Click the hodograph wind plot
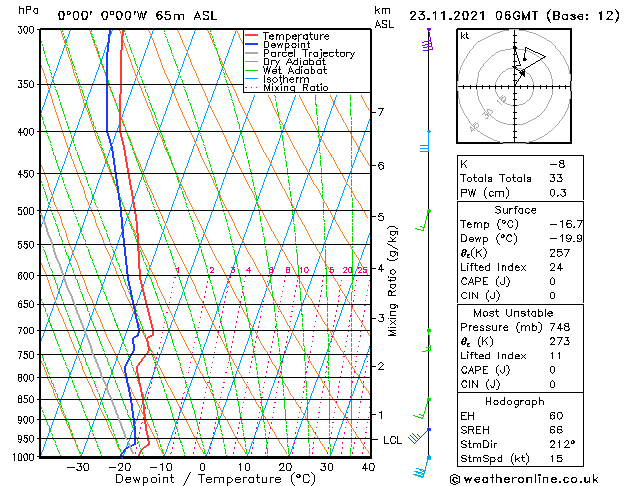The image size is (629, 486). coord(514,86)
